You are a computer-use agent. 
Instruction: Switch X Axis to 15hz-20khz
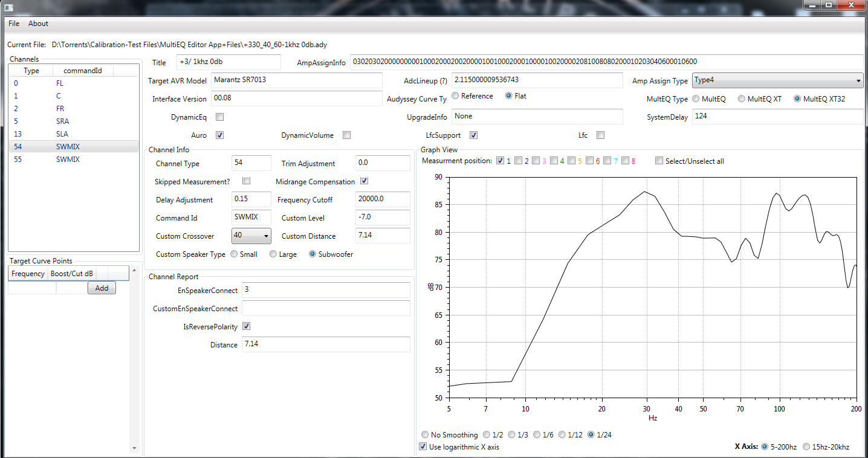coord(806,447)
